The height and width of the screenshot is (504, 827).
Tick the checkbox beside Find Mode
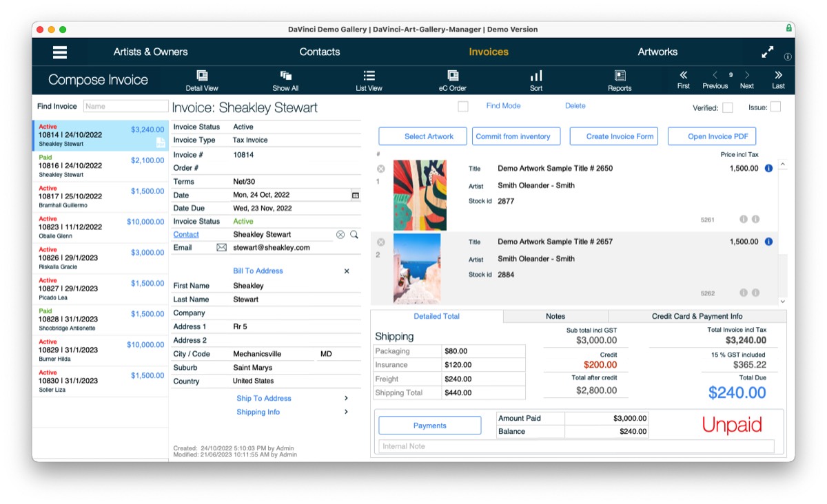[463, 106]
